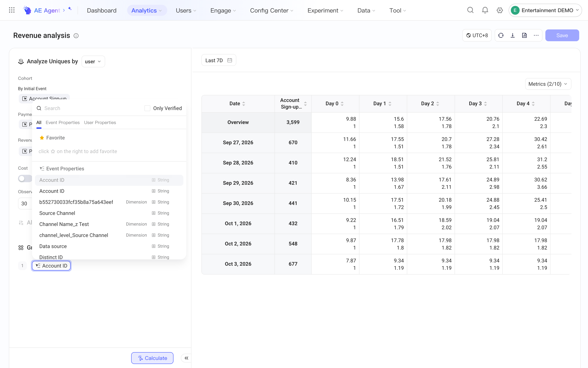588x368 pixels.
Task: Open the Experiment menu
Action: click(x=325, y=10)
